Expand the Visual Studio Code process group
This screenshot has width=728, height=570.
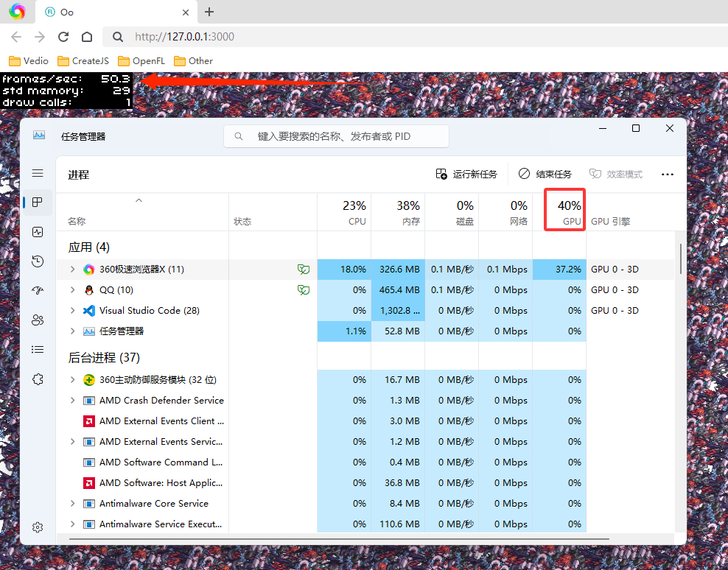coord(72,311)
